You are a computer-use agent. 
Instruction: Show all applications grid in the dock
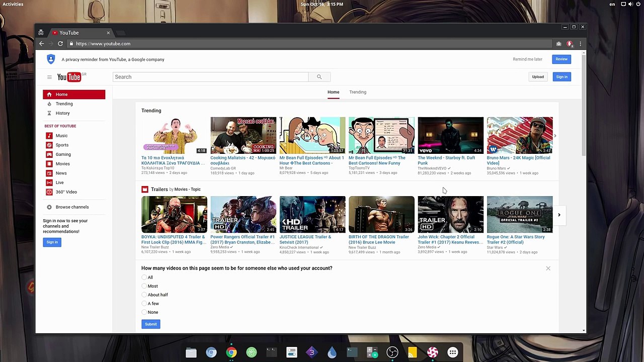tap(453, 352)
